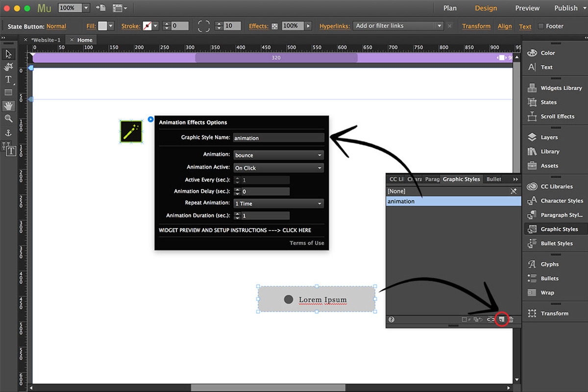
Task: Open Repeat Animation dropdown showing 1 Time
Action: point(278,204)
